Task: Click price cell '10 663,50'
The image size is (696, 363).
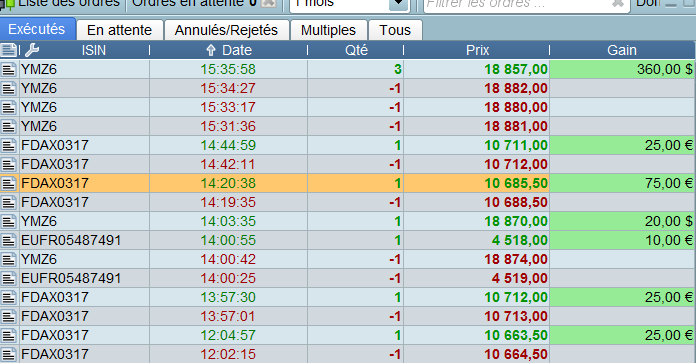Action: pyautogui.click(x=477, y=335)
